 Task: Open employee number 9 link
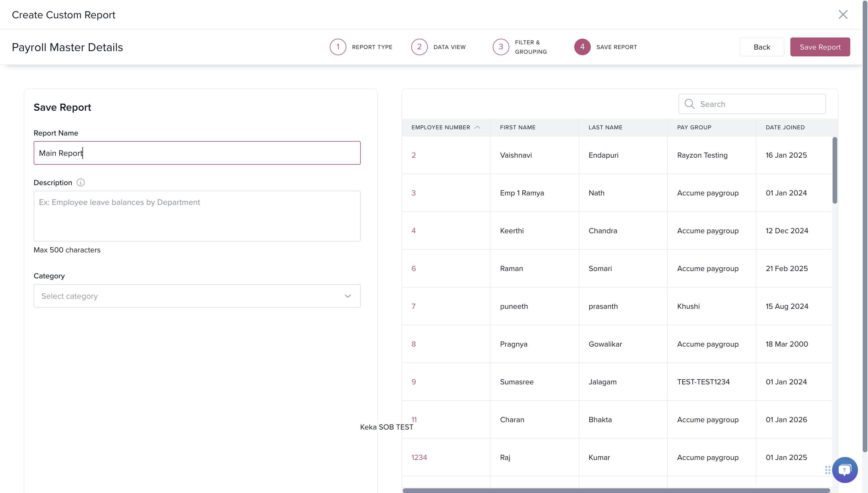413,382
